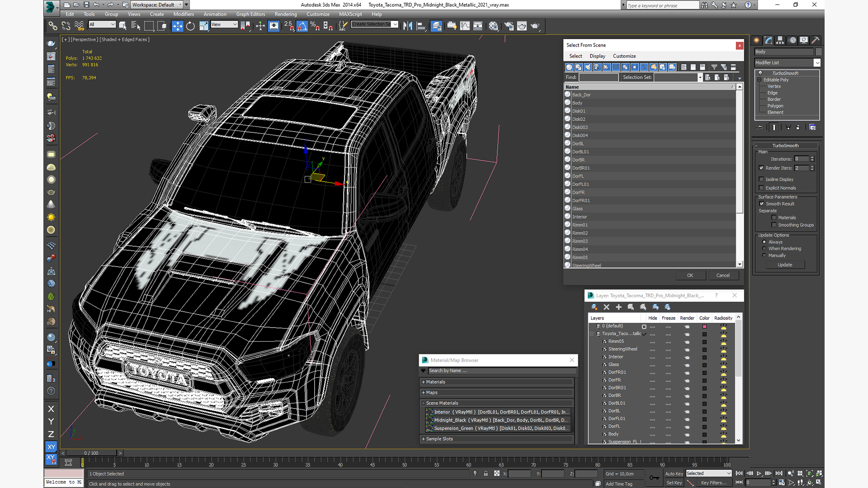Go to the end of the animation
Image resolution: width=868 pixels, height=488 pixels.
(778, 473)
